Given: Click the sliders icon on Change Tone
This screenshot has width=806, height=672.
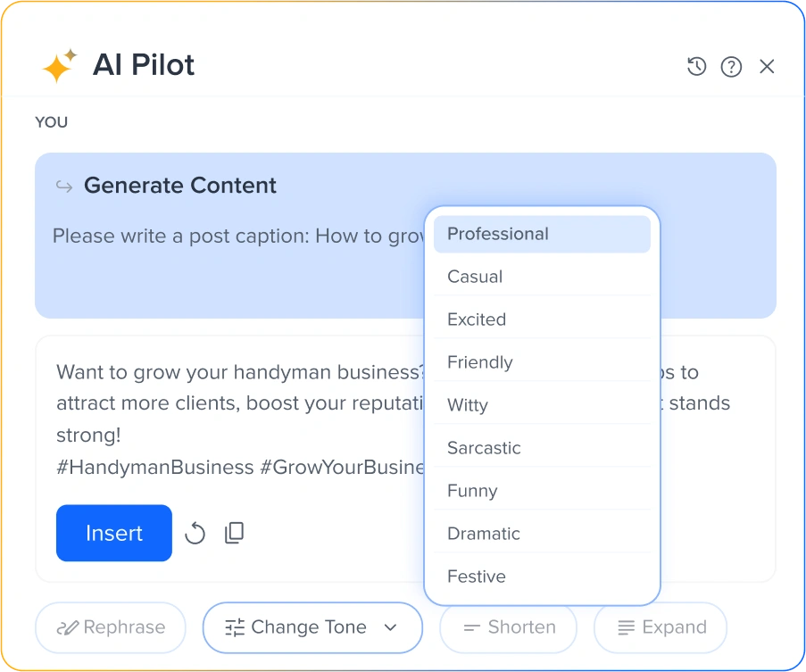Looking at the screenshot, I should [x=235, y=627].
